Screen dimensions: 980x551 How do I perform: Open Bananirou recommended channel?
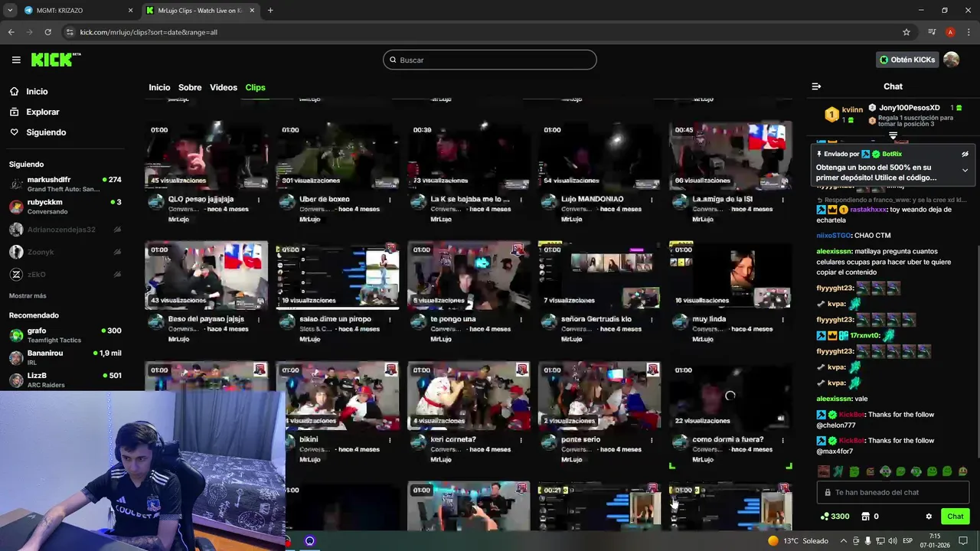pyautogui.click(x=65, y=357)
